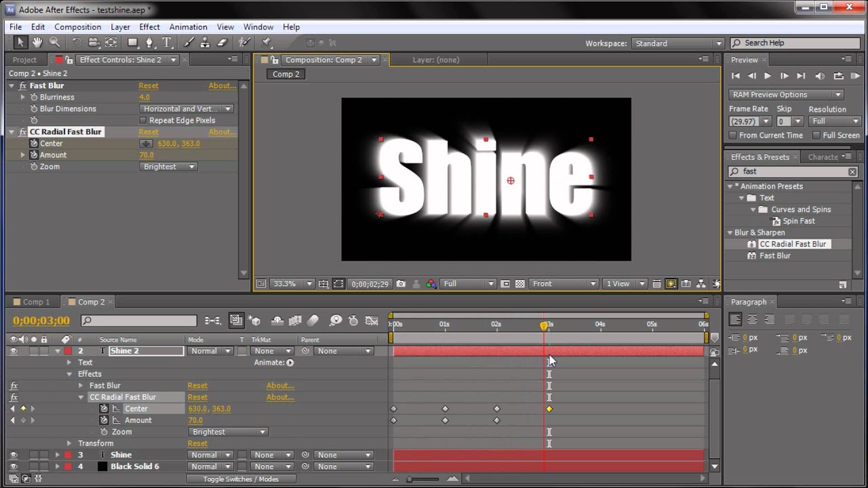Hide the Shine layer 3
This screenshot has height=488, width=868.
(x=13, y=455)
